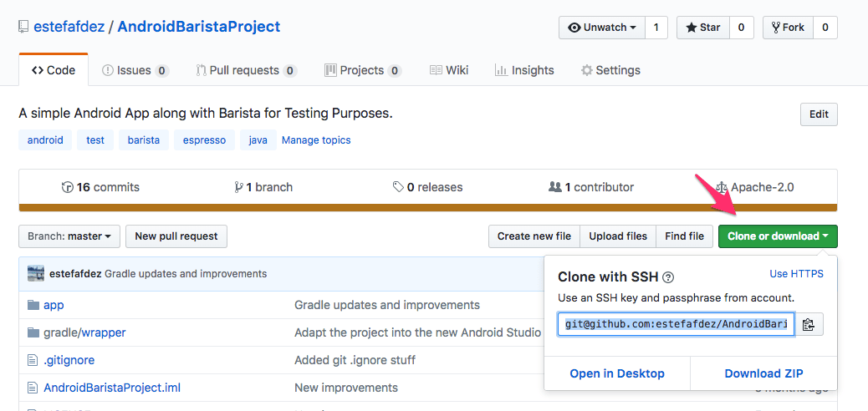The image size is (868, 411).
Task: View the 0 releases page
Action: click(427, 187)
